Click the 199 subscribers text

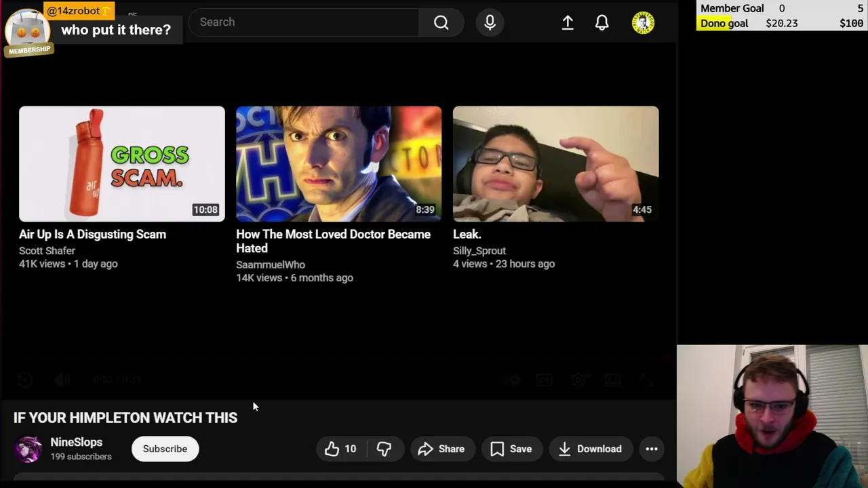pos(81,457)
